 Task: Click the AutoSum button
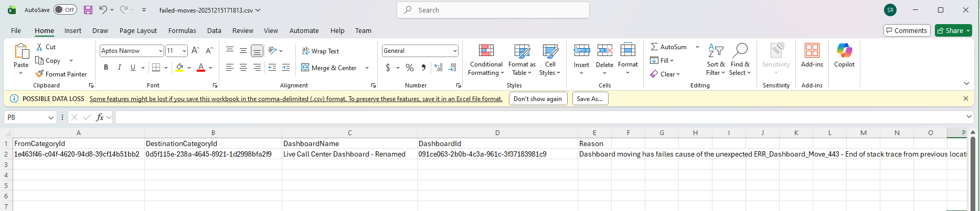tap(668, 47)
